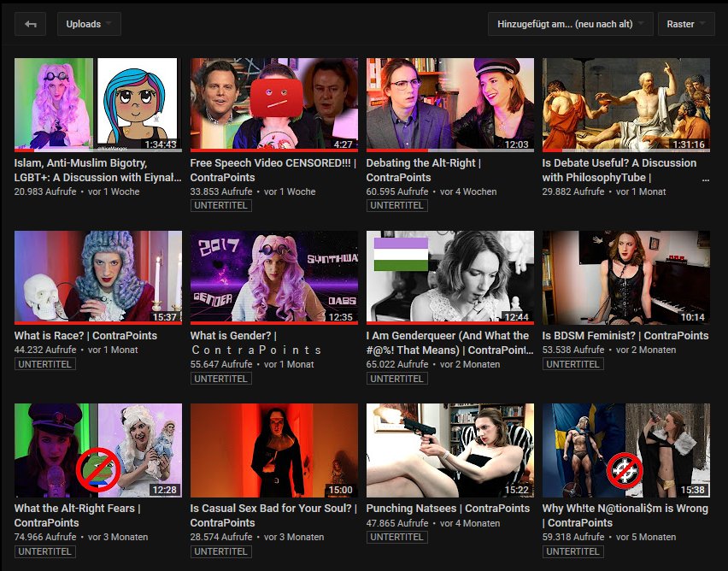Screen dimensions: 728x571
Task: Click UNTERTITEL badge under Punching Natsees
Action: tap(397, 537)
